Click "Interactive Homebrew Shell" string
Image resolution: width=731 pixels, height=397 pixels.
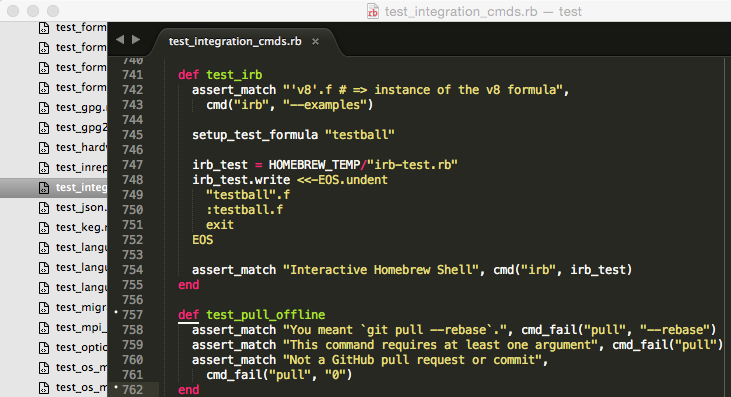[381, 270]
